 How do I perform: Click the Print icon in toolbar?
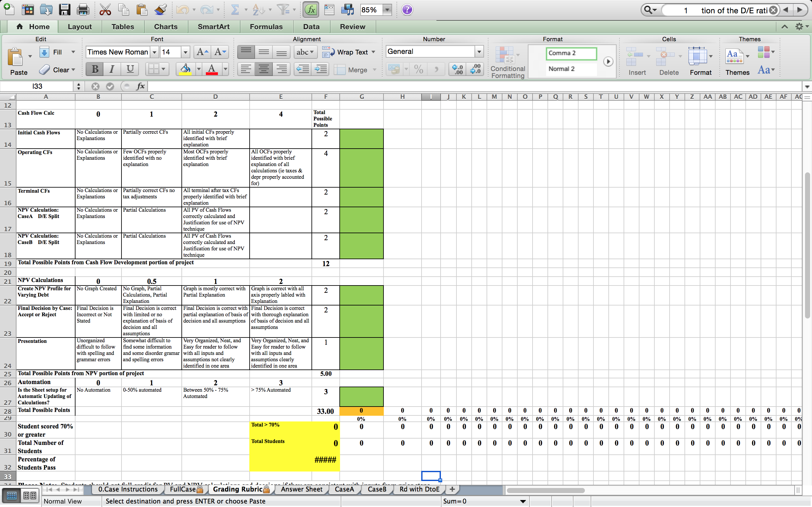pyautogui.click(x=82, y=10)
